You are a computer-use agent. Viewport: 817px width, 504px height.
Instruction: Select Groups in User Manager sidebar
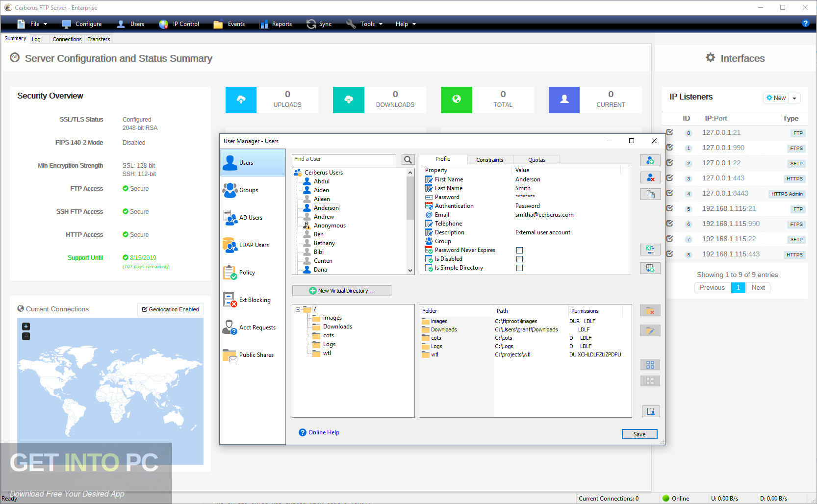coord(253,190)
